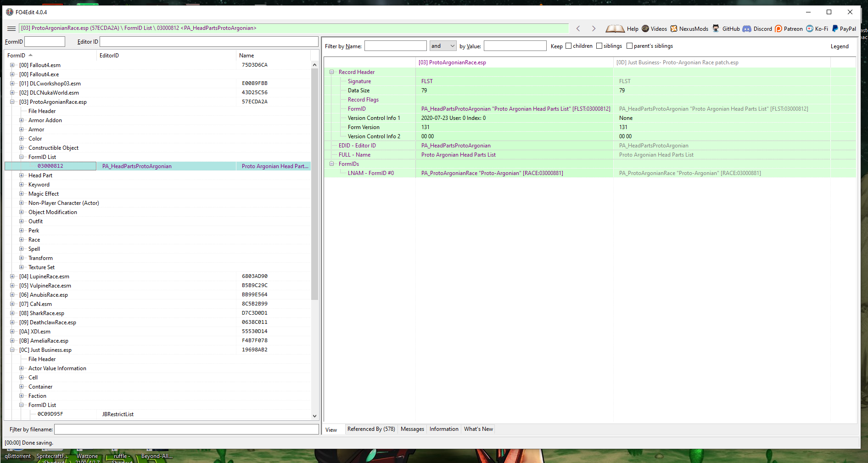Click the Legend button

pos(840,46)
